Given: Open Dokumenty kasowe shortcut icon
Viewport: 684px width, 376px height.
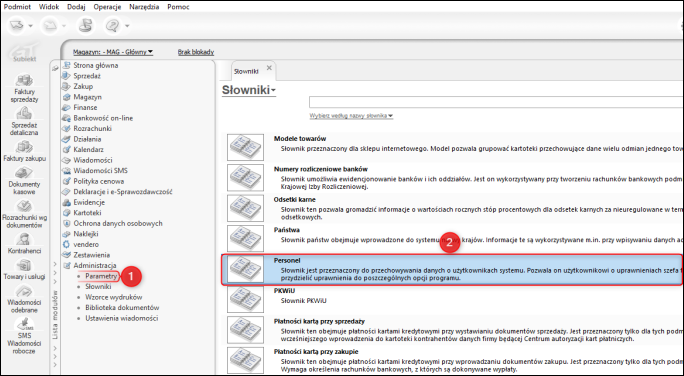Looking at the screenshot, I should pyautogui.click(x=24, y=174).
